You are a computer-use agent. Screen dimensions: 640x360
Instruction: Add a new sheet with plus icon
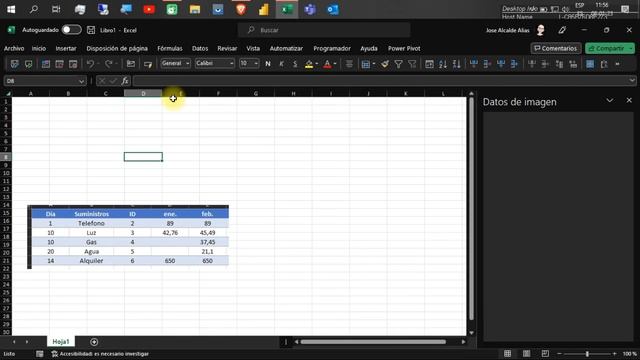click(94, 342)
